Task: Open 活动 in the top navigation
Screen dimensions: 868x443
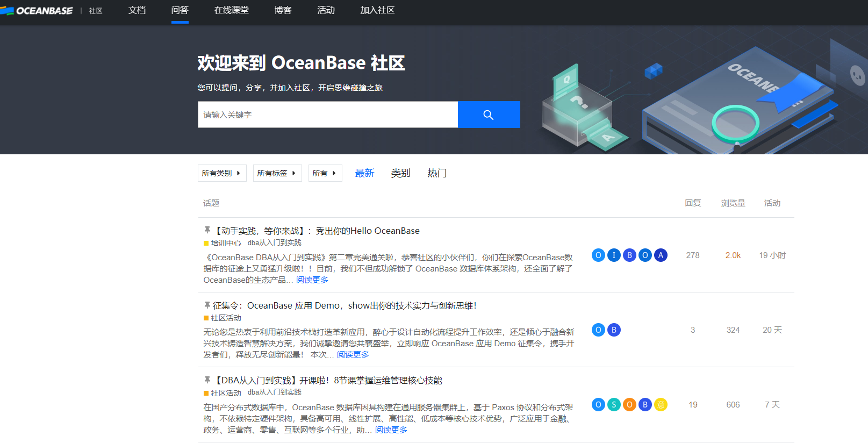Action: (326, 10)
